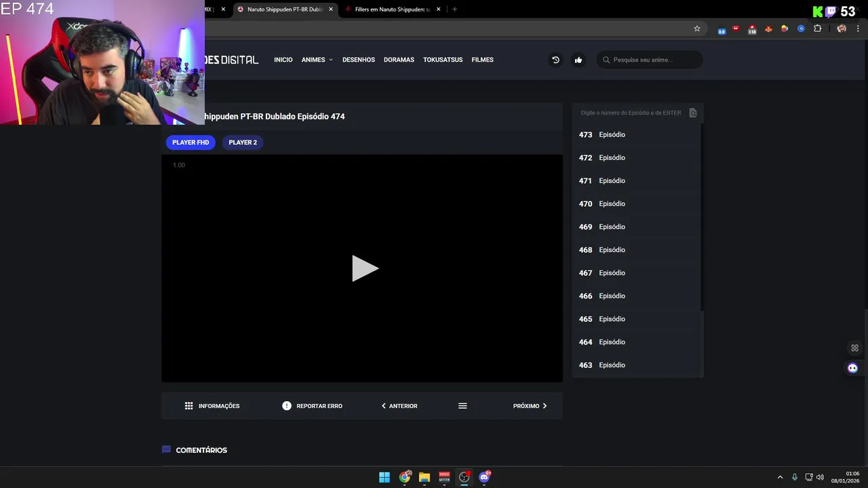Open episode 471 in the list
This screenshot has width=868, height=488.
[635, 181]
